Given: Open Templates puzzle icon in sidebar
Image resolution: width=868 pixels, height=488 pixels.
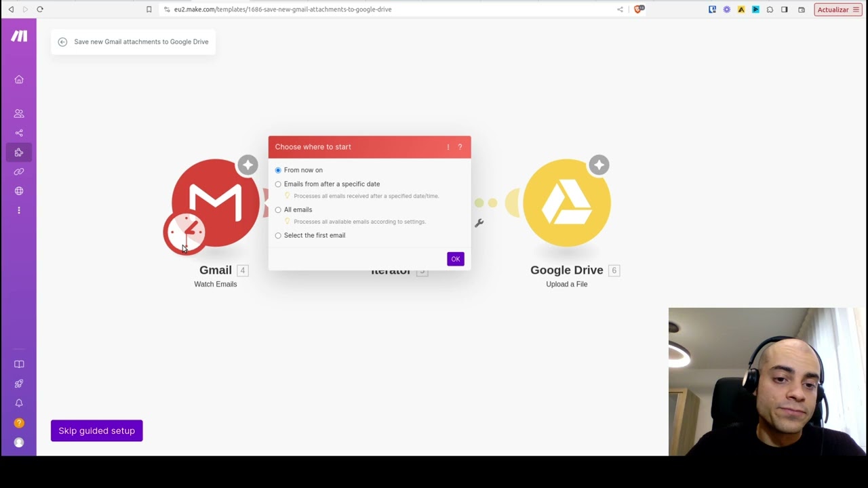Looking at the screenshot, I should tap(19, 152).
